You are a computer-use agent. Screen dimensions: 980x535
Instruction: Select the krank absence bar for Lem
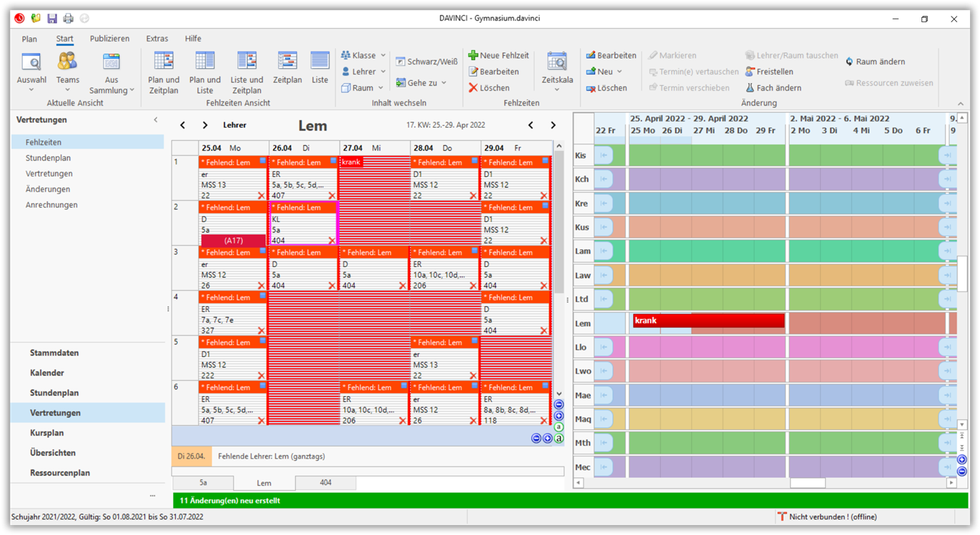[707, 321]
